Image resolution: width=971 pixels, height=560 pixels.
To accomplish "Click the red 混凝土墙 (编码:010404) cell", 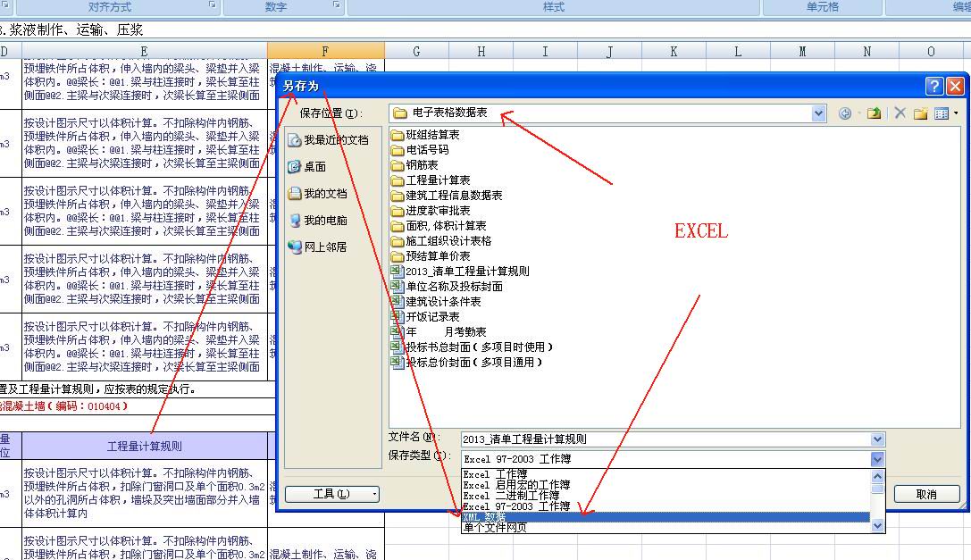I will click(x=138, y=406).
